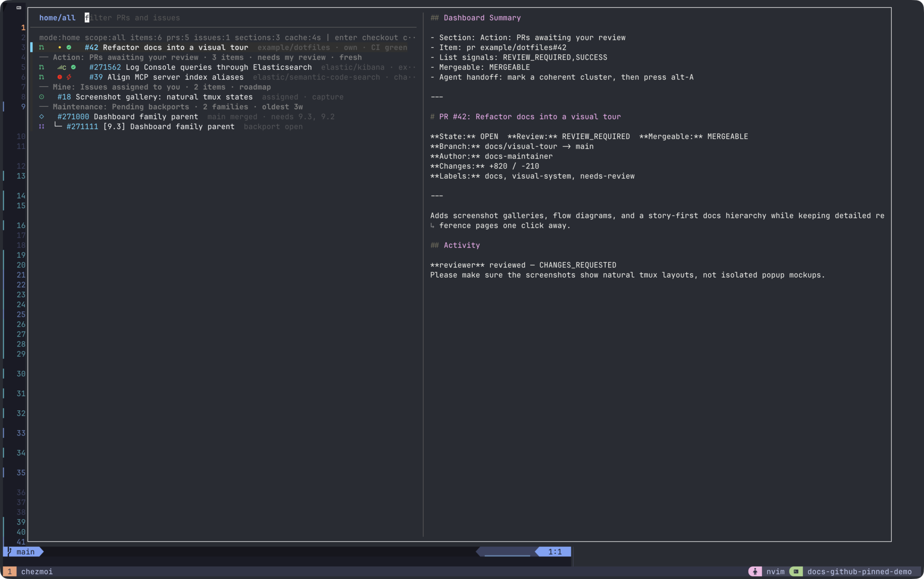Click the 'nvim' label in tmux status
Viewport: 924px width, 579px height.
(x=776, y=572)
